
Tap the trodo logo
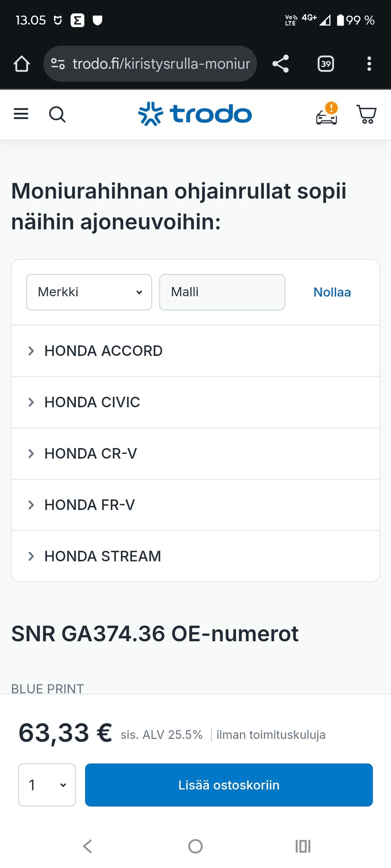click(195, 114)
